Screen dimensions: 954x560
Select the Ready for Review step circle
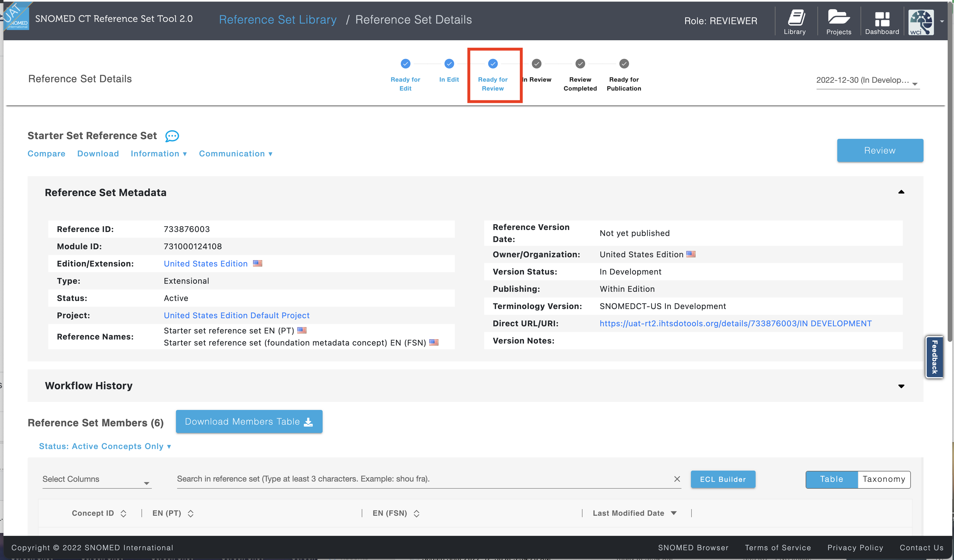(x=493, y=64)
